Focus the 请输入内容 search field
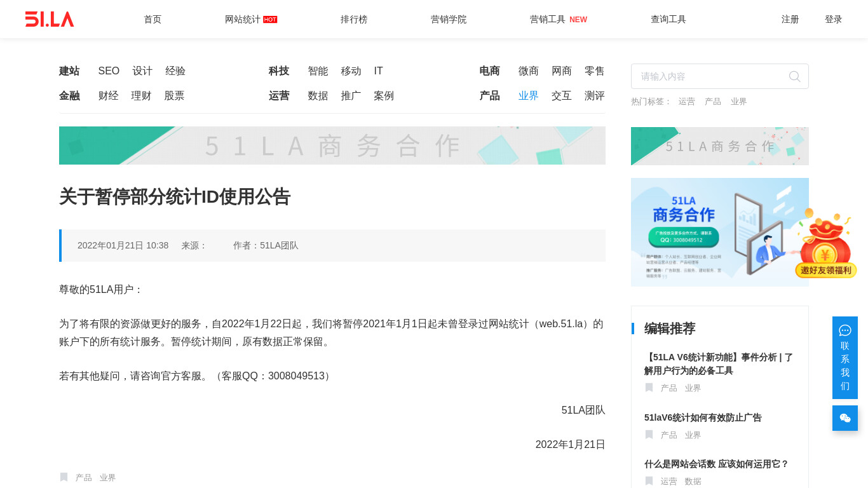 [x=720, y=76]
